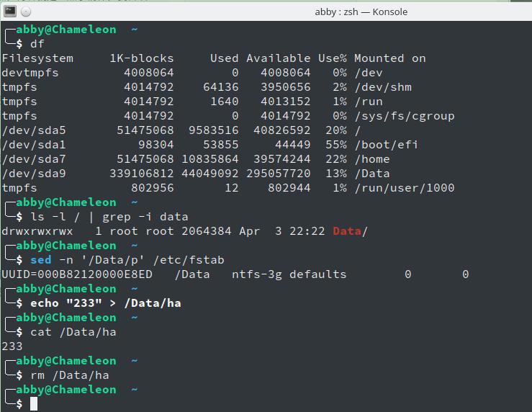Open the Konsole window menu icon
The height and width of the screenshot is (412, 532).
[10, 12]
